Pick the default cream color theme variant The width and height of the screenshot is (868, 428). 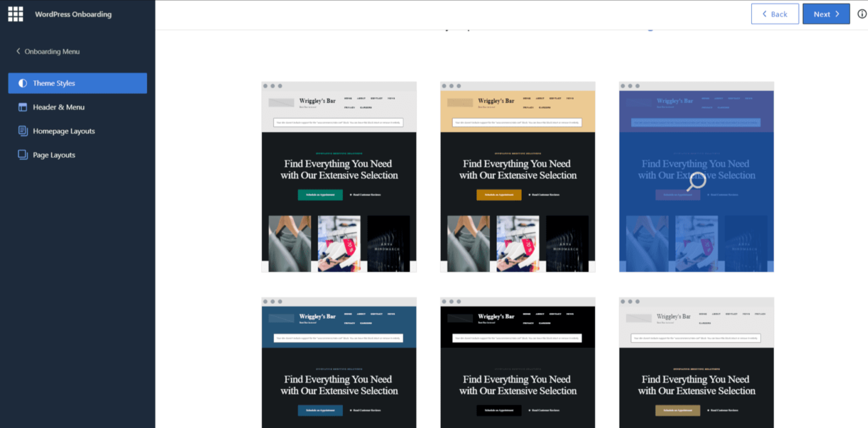click(x=339, y=177)
